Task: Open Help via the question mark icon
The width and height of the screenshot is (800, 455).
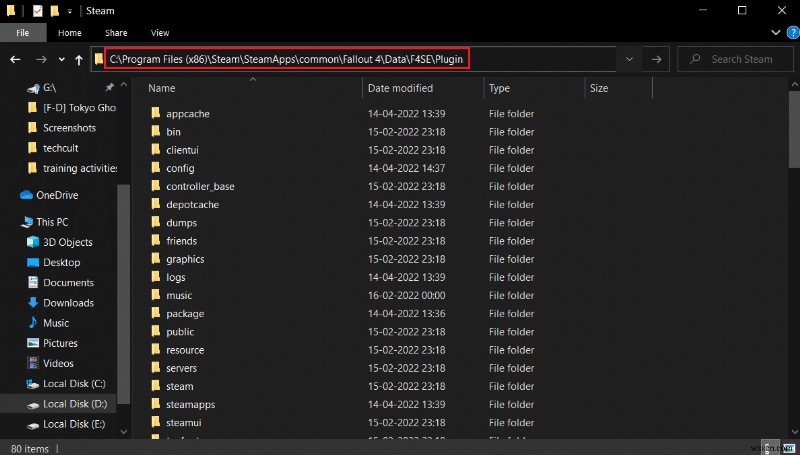Action: click(792, 33)
